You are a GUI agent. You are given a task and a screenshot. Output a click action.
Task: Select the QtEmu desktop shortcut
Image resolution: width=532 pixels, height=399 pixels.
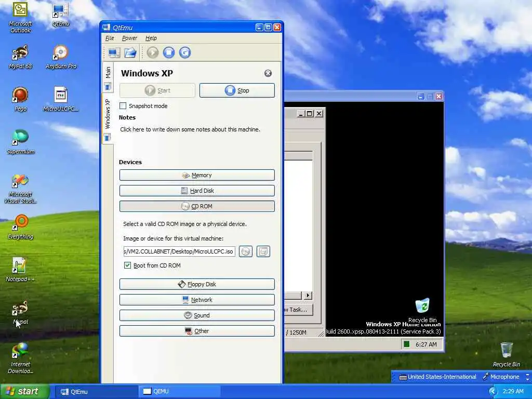(x=61, y=15)
